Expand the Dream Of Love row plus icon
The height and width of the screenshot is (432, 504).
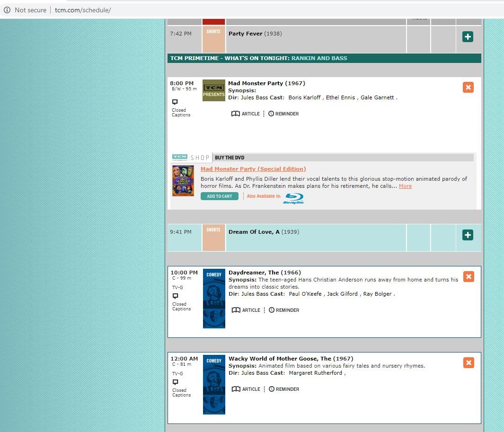pos(468,235)
